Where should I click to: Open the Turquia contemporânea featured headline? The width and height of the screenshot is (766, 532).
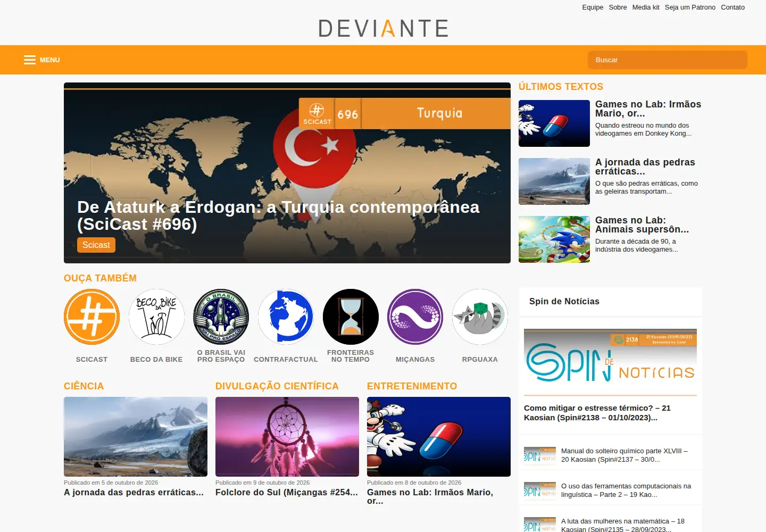coord(278,215)
